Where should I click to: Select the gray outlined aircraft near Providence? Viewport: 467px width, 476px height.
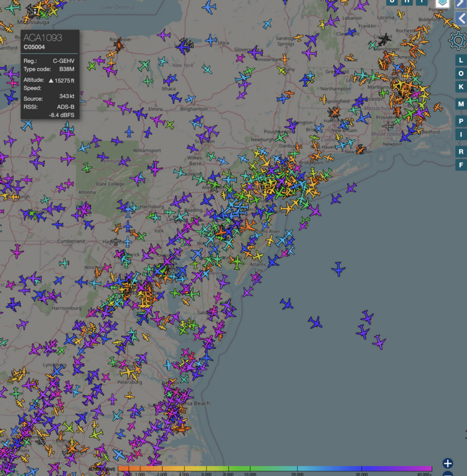pos(387,125)
